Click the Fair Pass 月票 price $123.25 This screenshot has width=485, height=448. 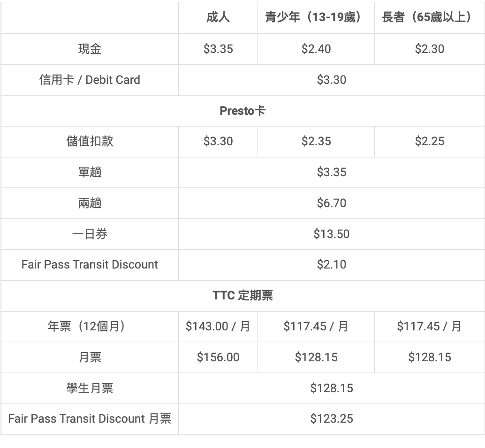[332, 418]
